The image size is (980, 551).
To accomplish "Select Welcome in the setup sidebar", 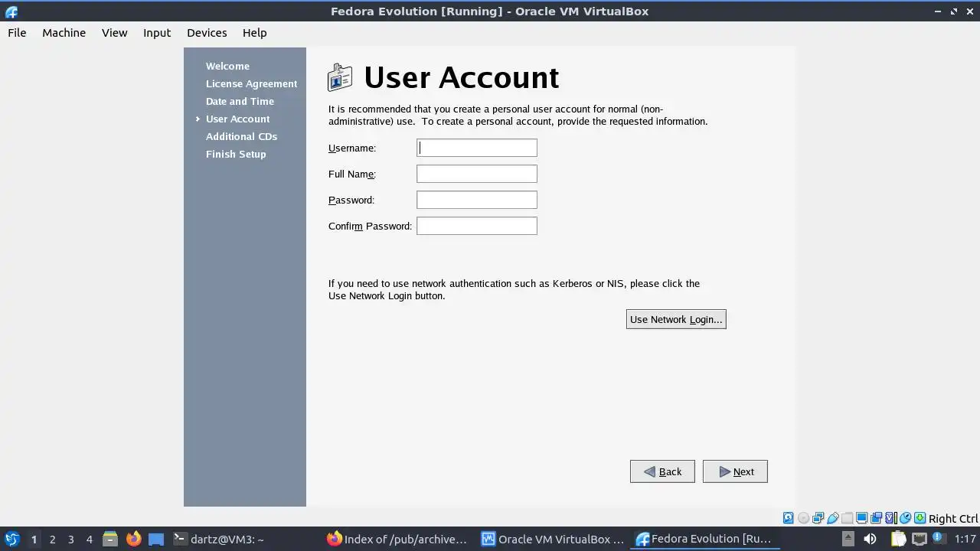I will (227, 66).
